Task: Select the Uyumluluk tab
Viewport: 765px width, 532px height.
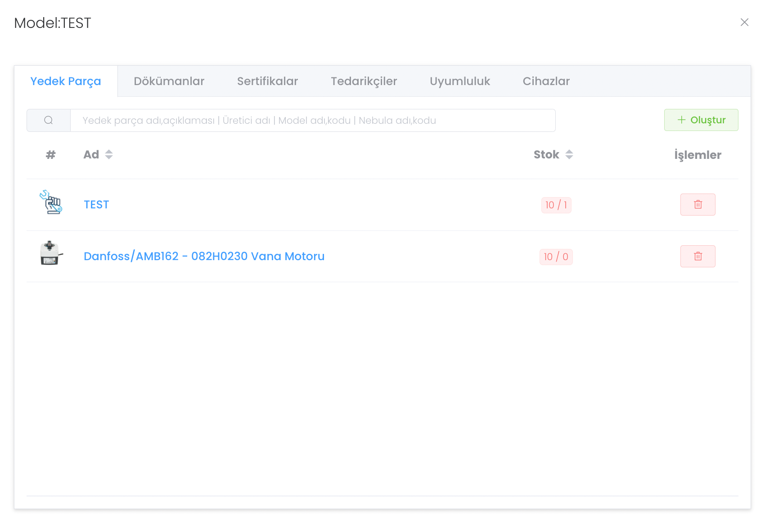Action: coord(459,81)
